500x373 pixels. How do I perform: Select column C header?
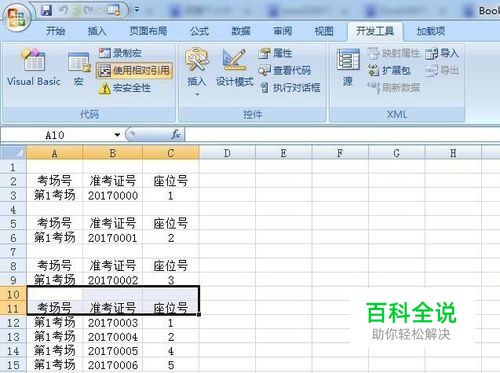click(171, 153)
